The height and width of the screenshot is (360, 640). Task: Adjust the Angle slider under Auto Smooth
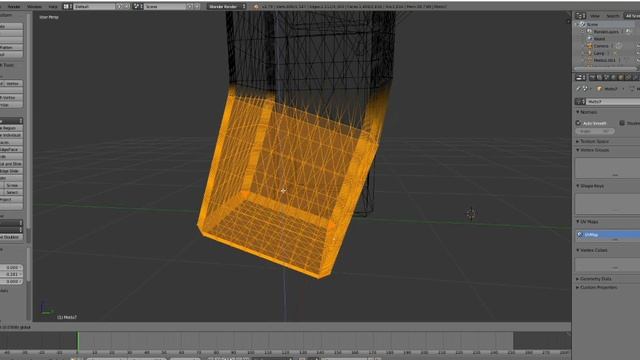click(x=595, y=131)
